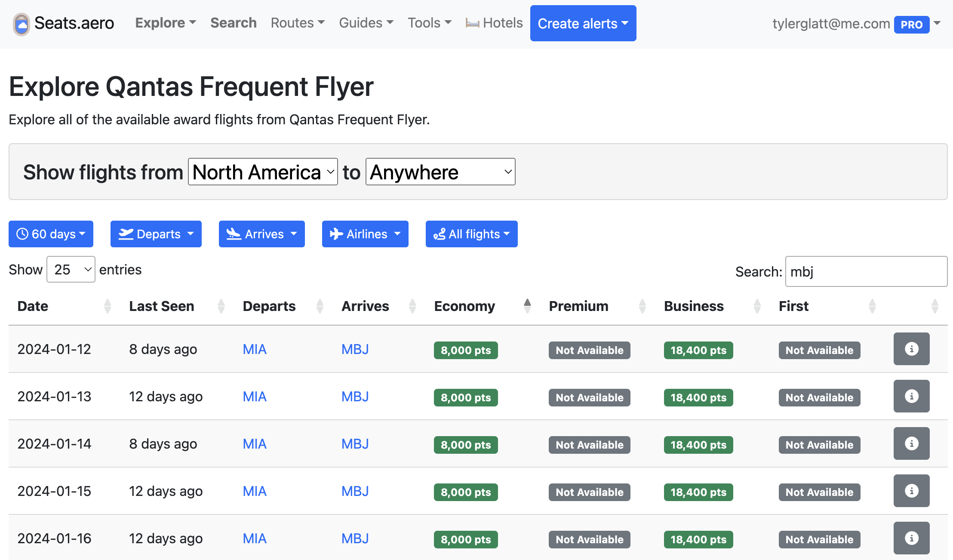Viewport: 953px width, 560px height.
Task: Click First Not Available badge for 2024-01-14
Action: click(x=820, y=445)
